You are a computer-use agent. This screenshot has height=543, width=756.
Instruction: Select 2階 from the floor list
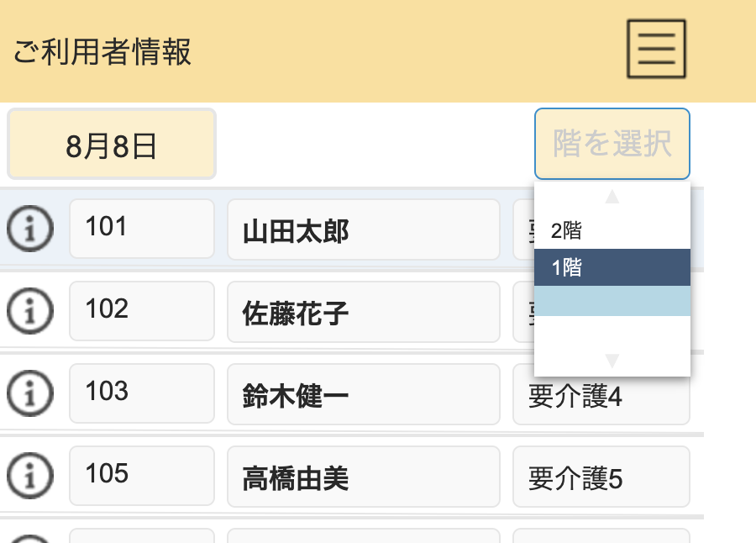(612, 230)
